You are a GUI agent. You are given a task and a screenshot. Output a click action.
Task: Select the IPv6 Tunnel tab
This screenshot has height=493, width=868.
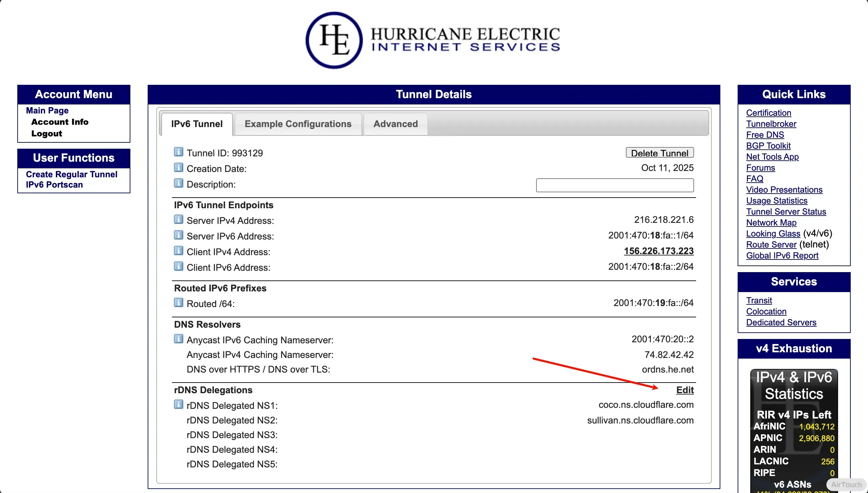click(197, 124)
